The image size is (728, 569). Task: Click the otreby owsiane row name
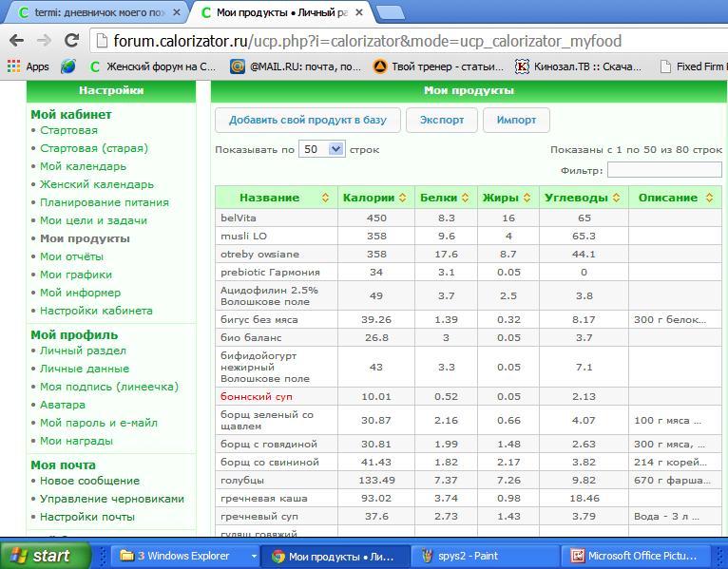pos(260,255)
